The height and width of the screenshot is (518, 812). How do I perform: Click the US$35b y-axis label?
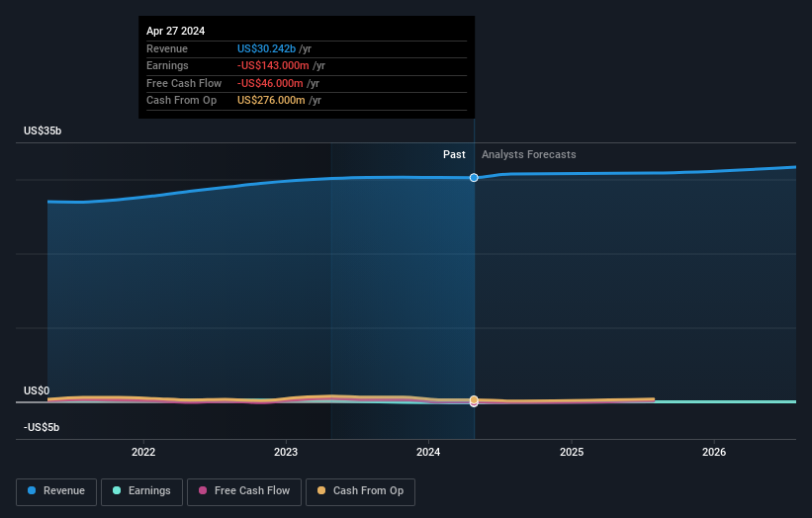43,130
